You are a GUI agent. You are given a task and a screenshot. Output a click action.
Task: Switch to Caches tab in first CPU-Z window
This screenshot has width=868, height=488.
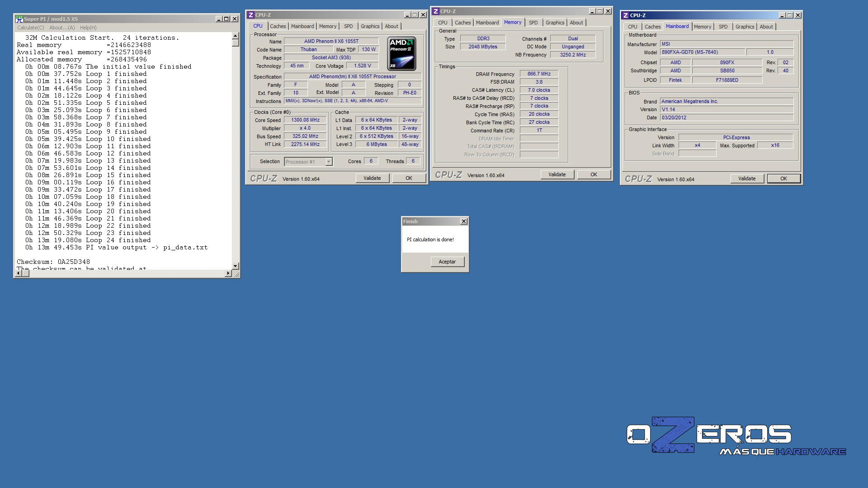coord(278,26)
